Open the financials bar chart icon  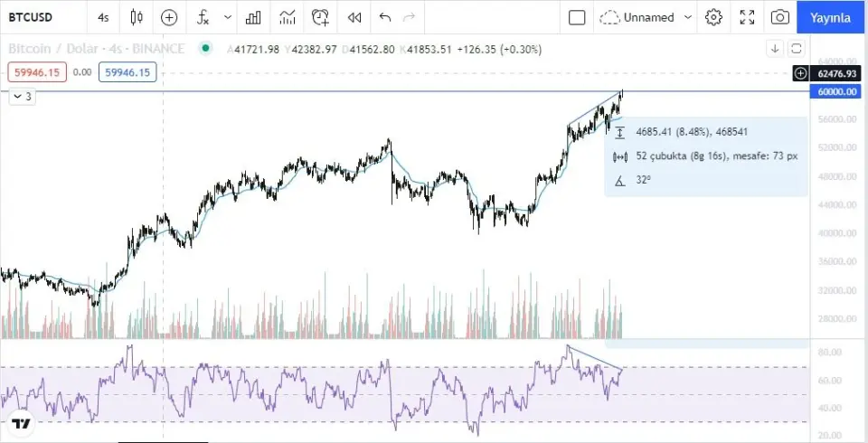254,17
